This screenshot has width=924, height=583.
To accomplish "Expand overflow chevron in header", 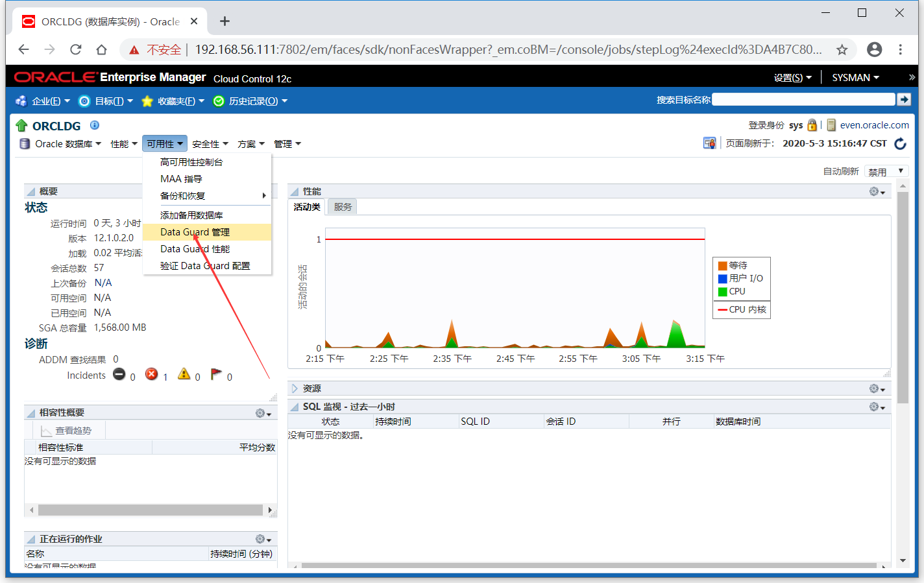I will [912, 77].
